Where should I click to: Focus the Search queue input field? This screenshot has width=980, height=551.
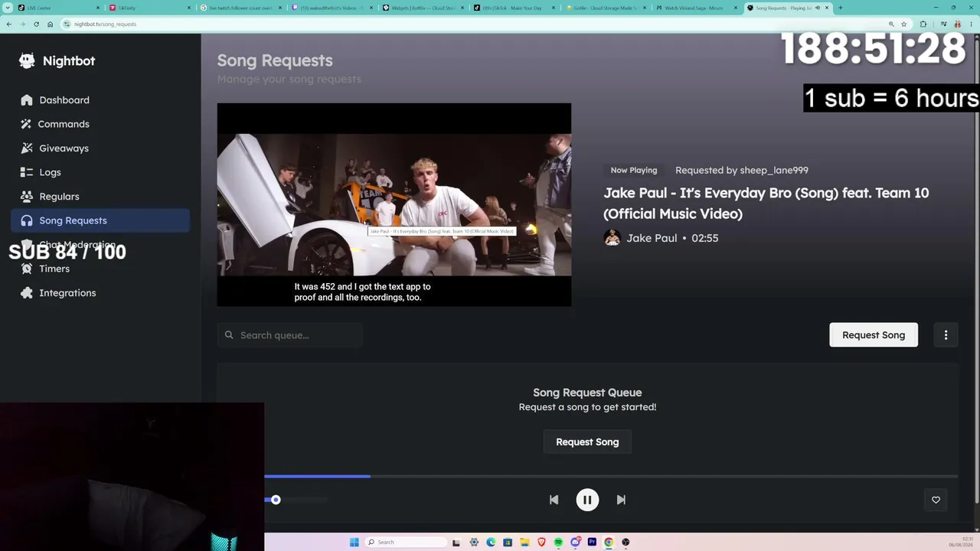point(289,335)
